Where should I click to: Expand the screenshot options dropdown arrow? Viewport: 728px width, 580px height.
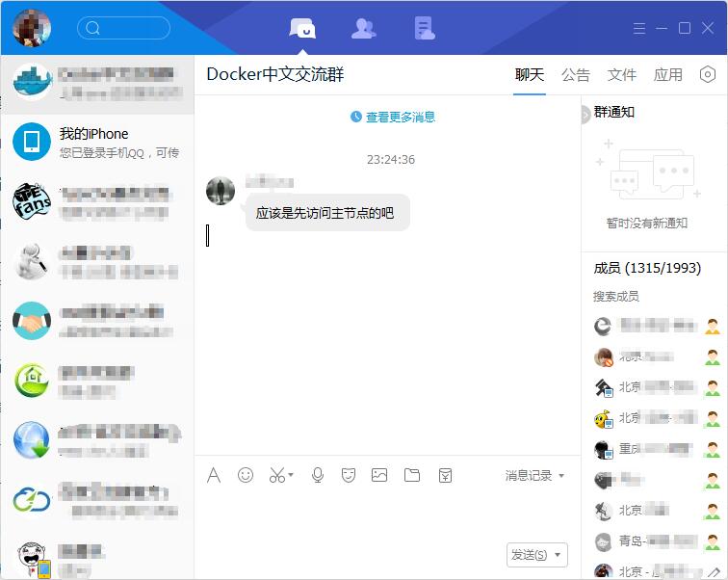click(291, 475)
